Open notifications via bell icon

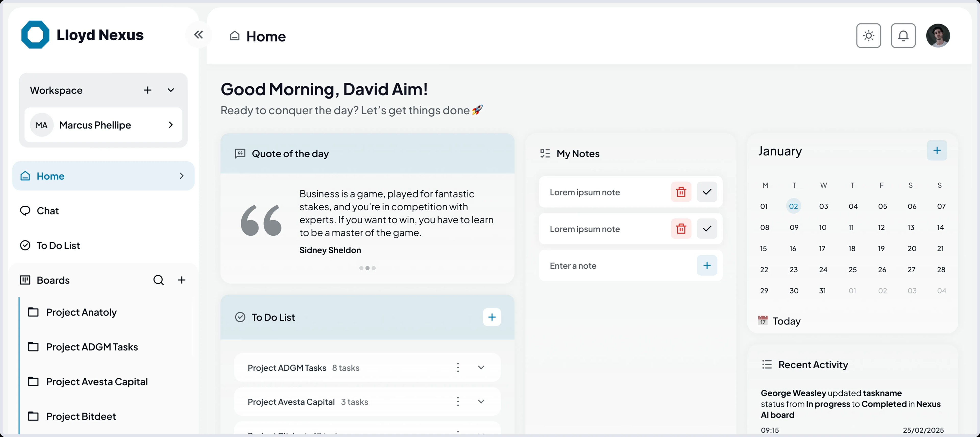pos(903,35)
